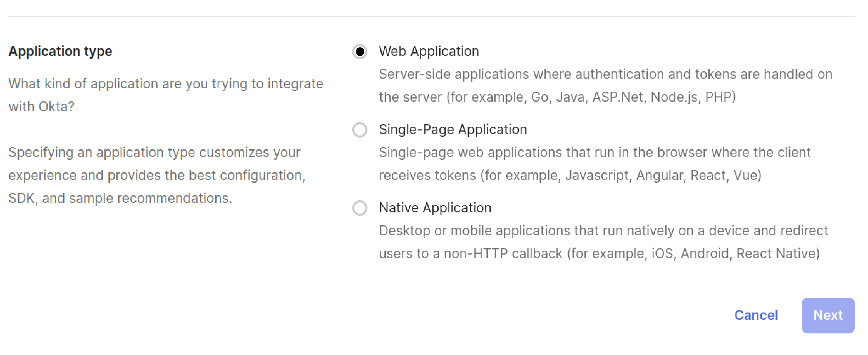Screen dimensions: 868x355
Task: Click the 'What kind of application' question text
Action: click(x=166, y=83)
